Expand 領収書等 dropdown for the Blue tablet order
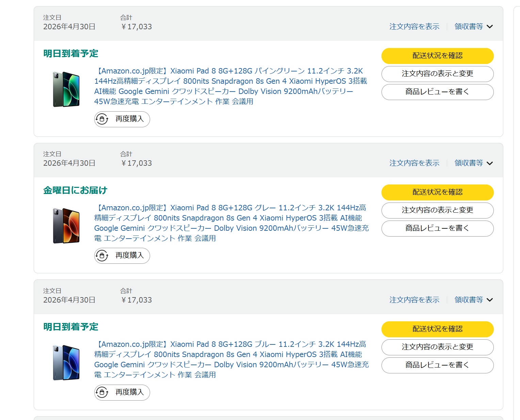The width and height of the screenshot is (520, 420). coord(474,300)
